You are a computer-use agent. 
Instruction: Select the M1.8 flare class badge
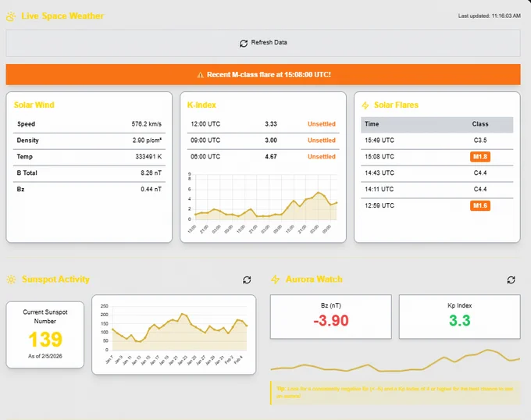pyautogui.click(x=480, y=157)
